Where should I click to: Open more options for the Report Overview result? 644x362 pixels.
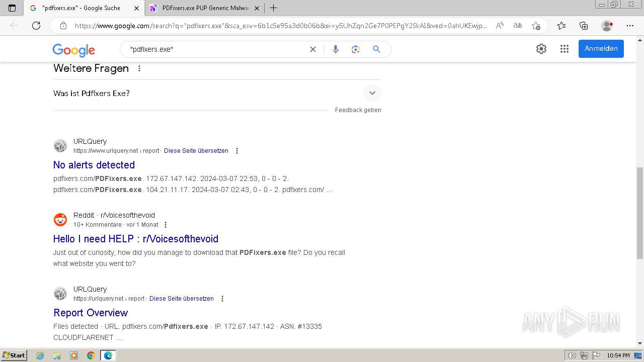click(222, 299)
